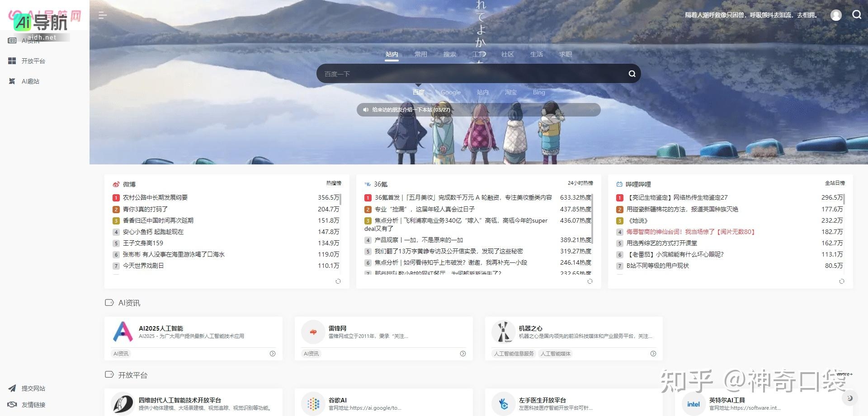Click the 雷锋网 logo icon
Screen dimensions: 868x416
(x=313, y=332)
